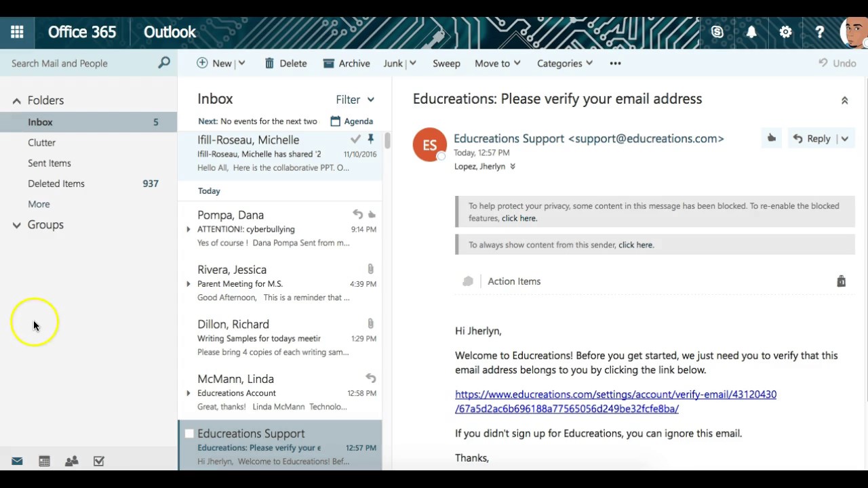This screenshot has width=868, height=488.
Task: Click the Dillon, Richard attachment paperclip
Action: point(371,324)
